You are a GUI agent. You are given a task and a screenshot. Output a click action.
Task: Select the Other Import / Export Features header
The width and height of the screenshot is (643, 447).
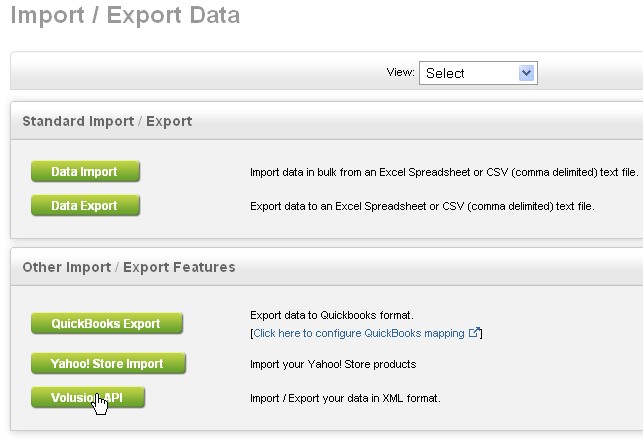(129, 267)
